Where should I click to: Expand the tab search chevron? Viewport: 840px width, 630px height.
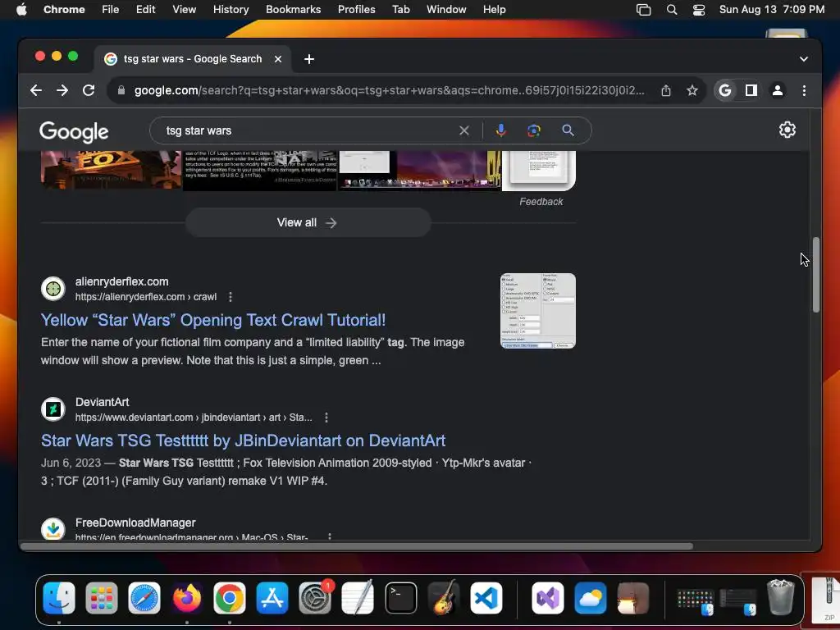[x=804, y=59]
